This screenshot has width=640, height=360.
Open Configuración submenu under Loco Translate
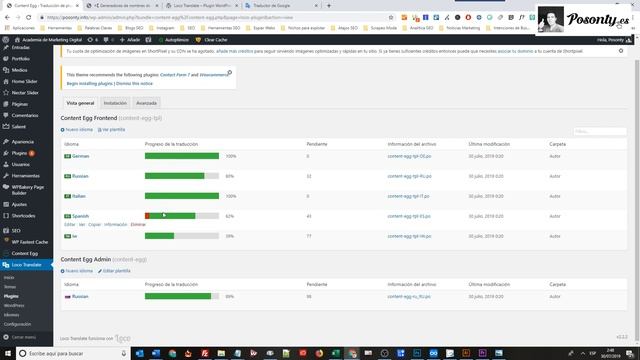[x=18, y=324]
